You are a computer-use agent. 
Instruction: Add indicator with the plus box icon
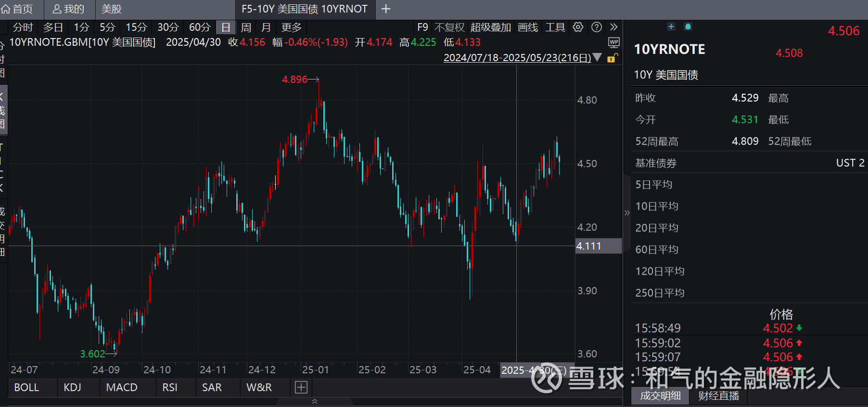(301, 387)
